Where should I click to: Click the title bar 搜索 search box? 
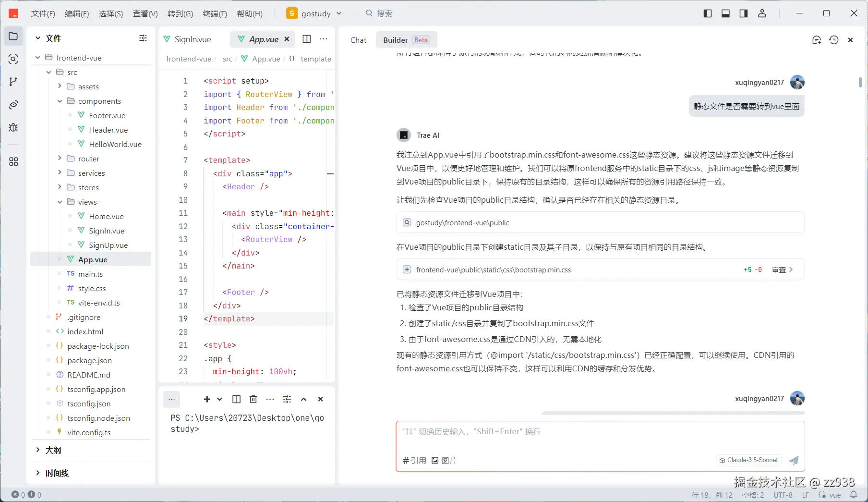[379, 13]
